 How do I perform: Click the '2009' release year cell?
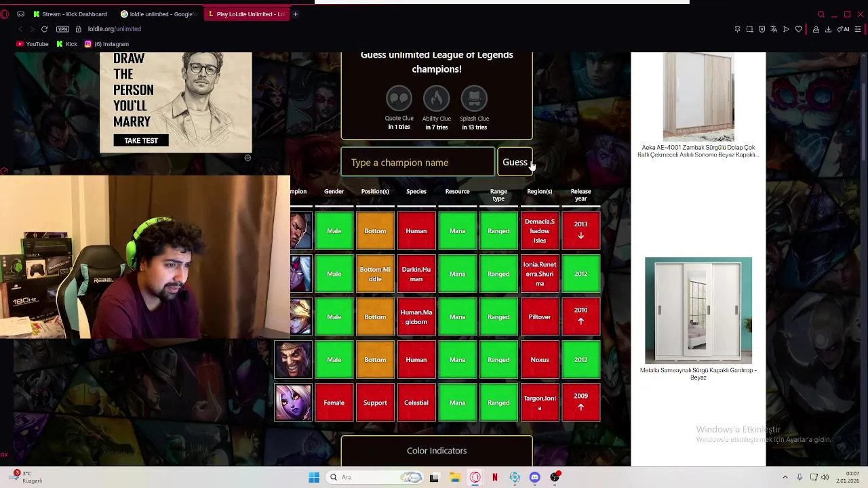(x=581, y=403)
